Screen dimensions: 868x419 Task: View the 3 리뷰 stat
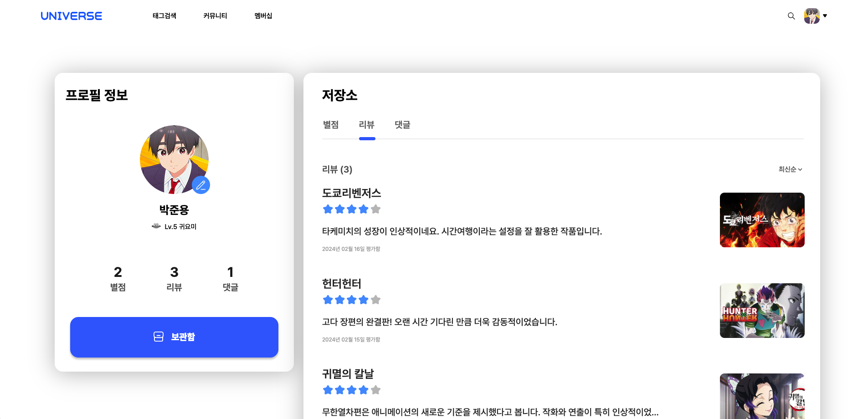(174, 279)
